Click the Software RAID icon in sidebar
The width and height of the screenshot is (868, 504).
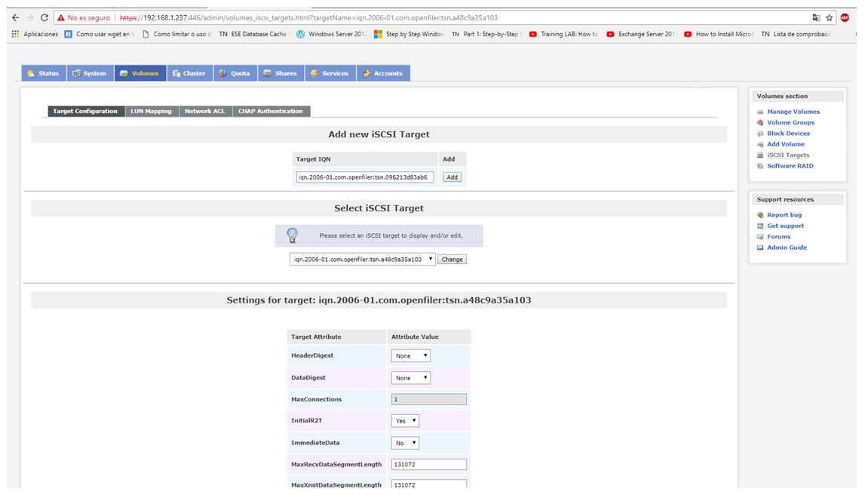pos(760,165)
